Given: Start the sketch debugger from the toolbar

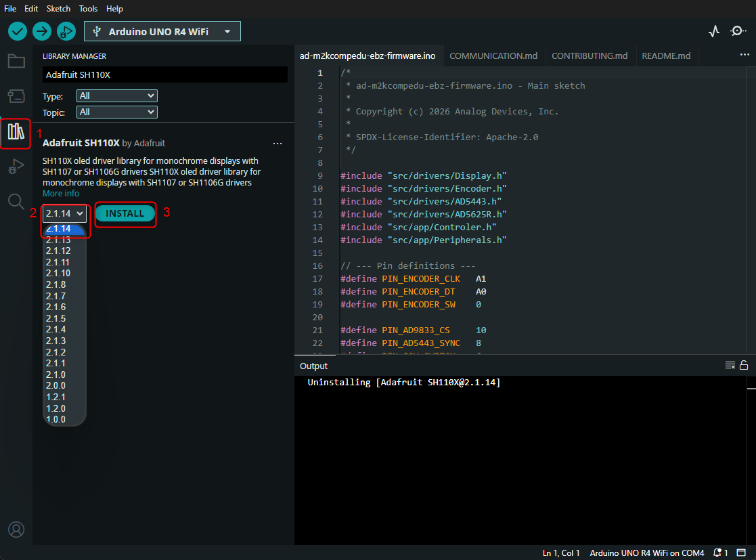Looking at the screenshot, I should [x=66, y=32].
